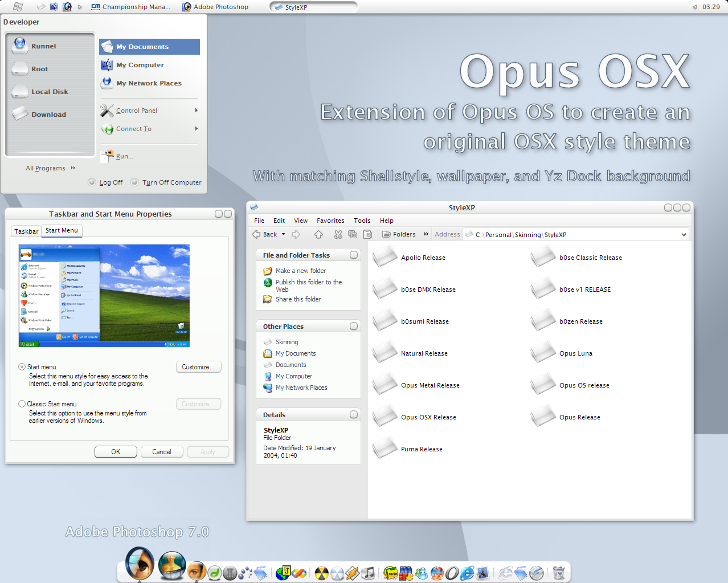Click Customize for Start menu option
The width and height of the screenshot is (728, 583).
(198, 367)
